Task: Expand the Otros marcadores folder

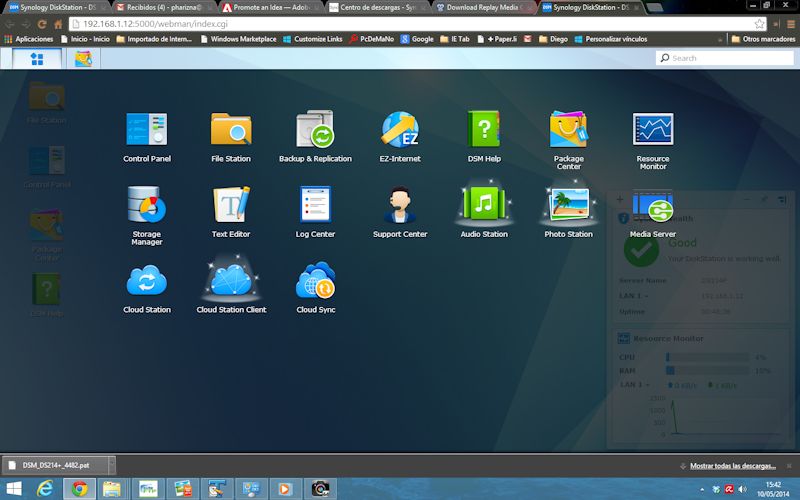Action: pyautogui.click(x=763, y=39)
